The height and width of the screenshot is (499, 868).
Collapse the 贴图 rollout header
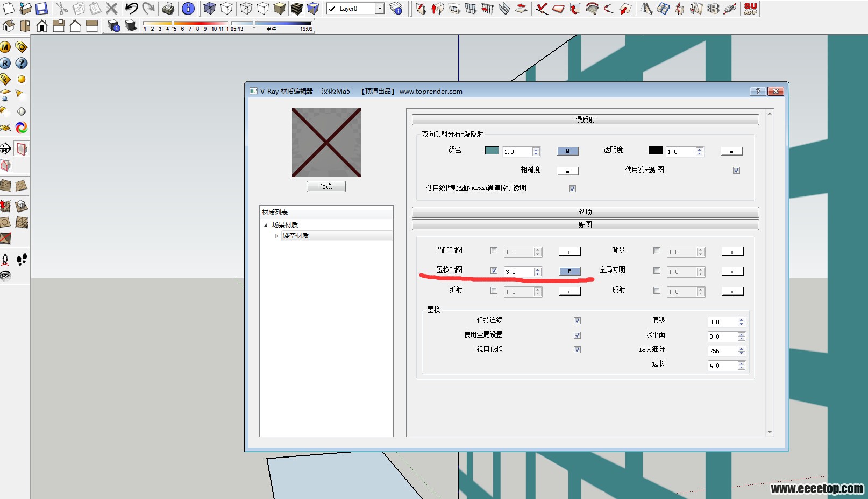point(585,224)
